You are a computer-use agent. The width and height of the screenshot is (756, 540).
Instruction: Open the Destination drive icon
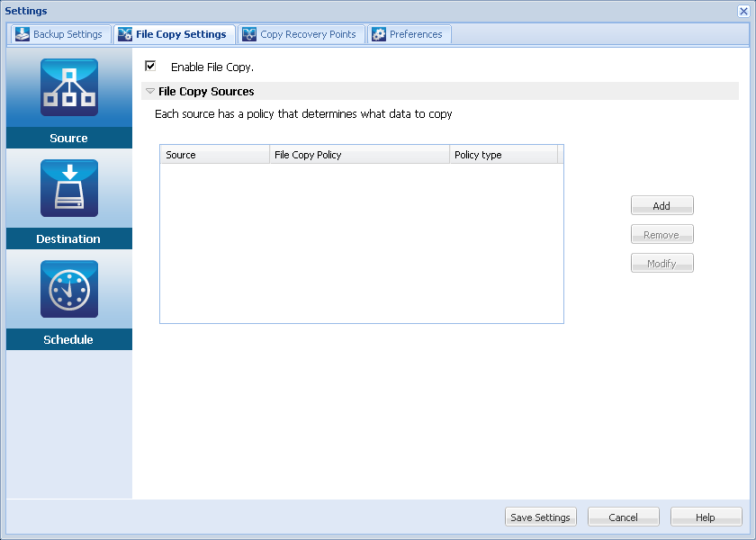pyautogui.click(x=68, y=188)
